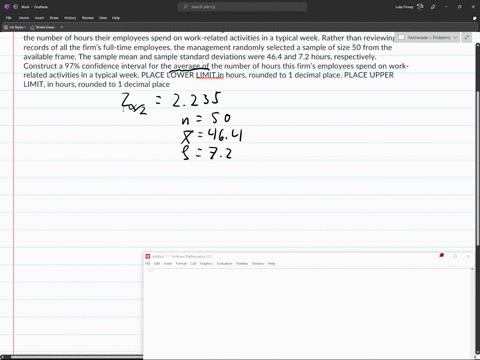The image size is (480, 360).
Task: Minimize the OneNote window
Action: [x=446, y=7]
